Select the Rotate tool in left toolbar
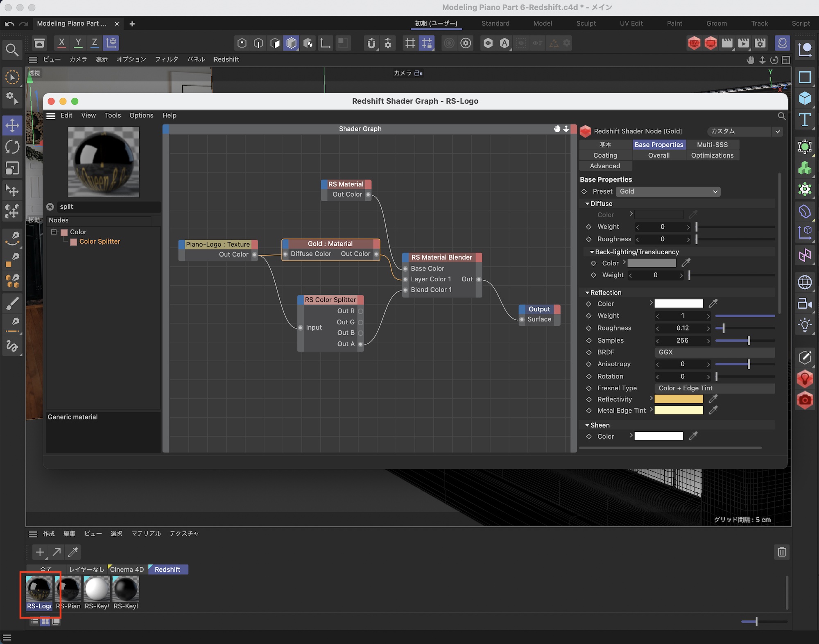Viewport: 819px width, 644px height. [12, 147]
